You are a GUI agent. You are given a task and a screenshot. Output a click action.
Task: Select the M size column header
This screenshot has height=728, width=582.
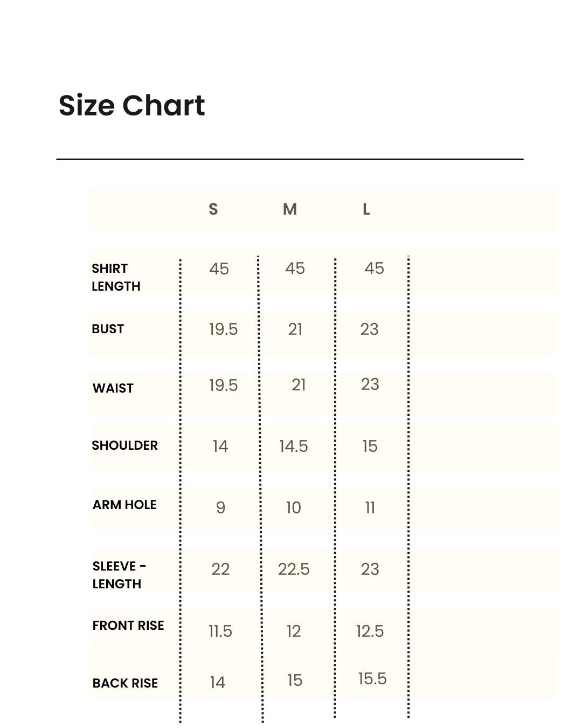point(290,209)
